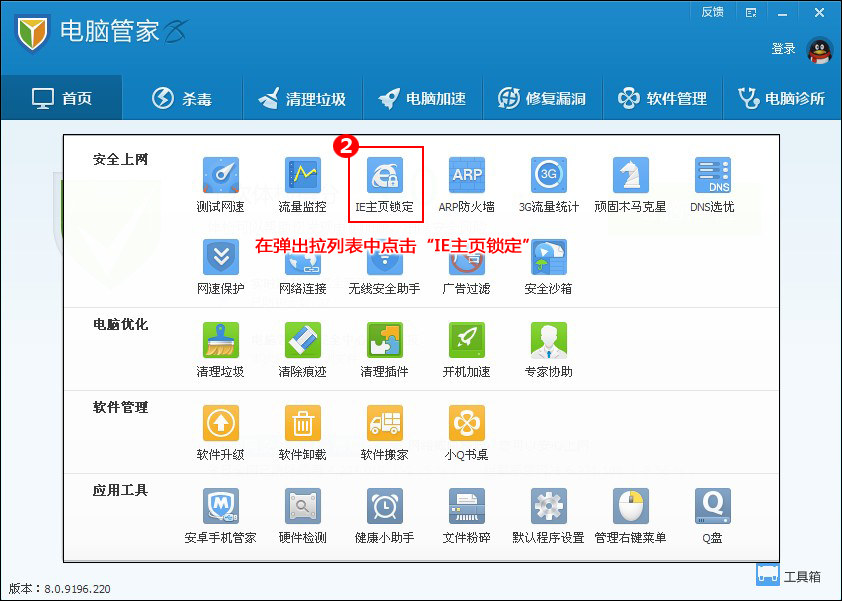Open 3G流量统计 statistics tool
This screenshot has width=842, height=601.
(549, 185)
